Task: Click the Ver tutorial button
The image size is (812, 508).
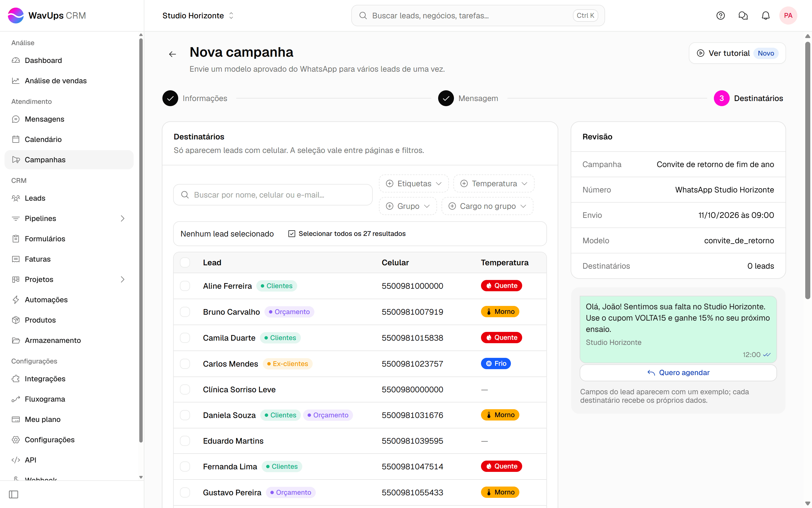Action: click(737, 53)
